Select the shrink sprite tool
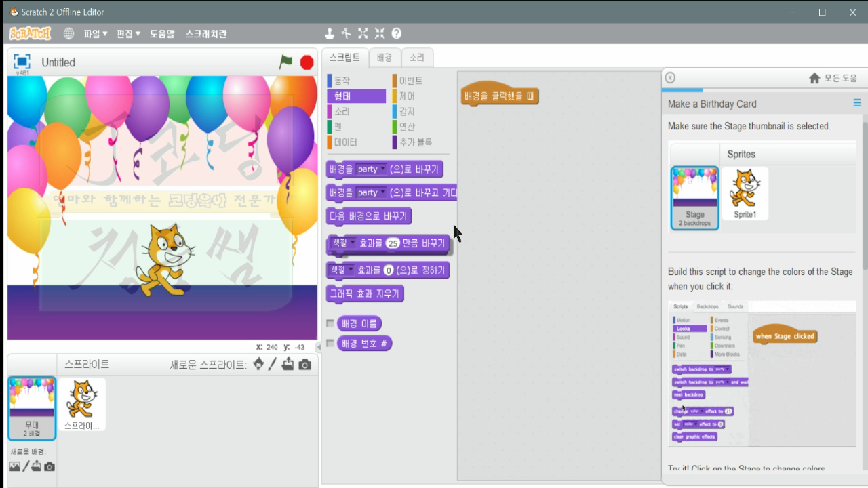The width and height of the screenshot is (868, 488). point(379,33)
